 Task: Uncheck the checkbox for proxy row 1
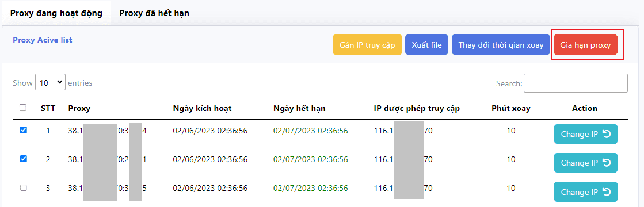click(24, 130)
